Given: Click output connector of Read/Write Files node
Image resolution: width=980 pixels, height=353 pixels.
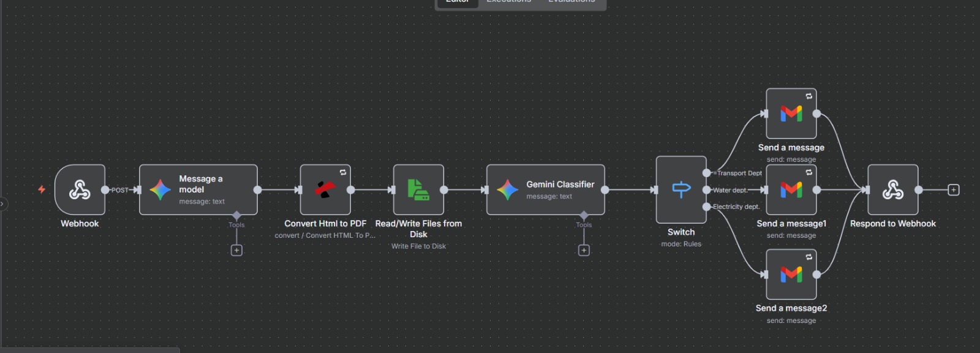Looking at the screenshot, I should (444, 190).
